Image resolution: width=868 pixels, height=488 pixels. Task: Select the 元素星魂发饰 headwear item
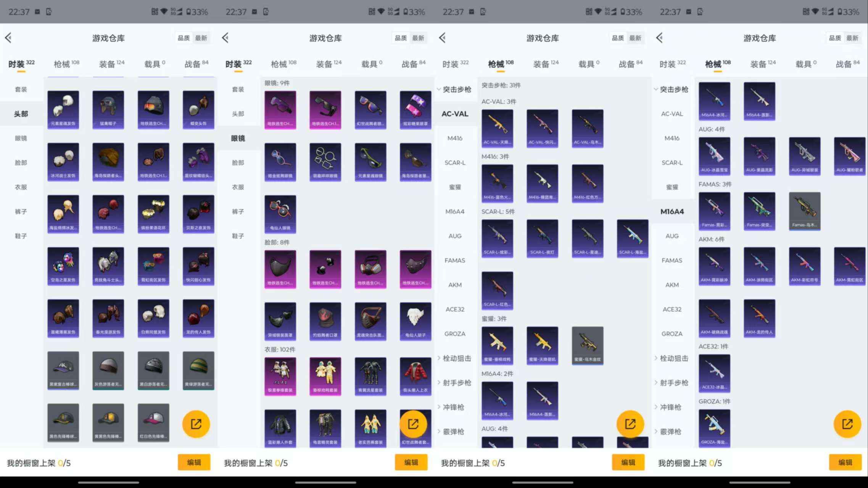tap(63, 110)
